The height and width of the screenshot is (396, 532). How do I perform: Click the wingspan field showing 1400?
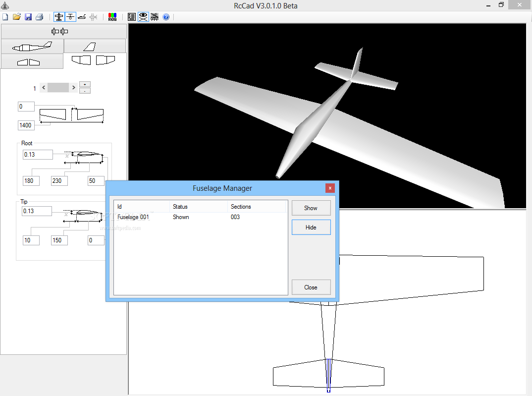tap(26, 125)
